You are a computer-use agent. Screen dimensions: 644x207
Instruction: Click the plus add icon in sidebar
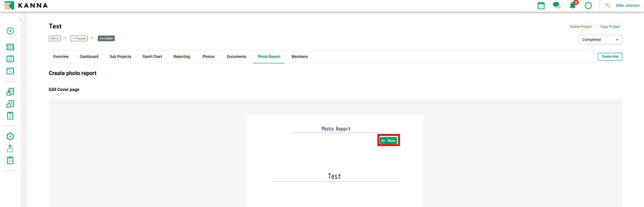pos(10,31)
